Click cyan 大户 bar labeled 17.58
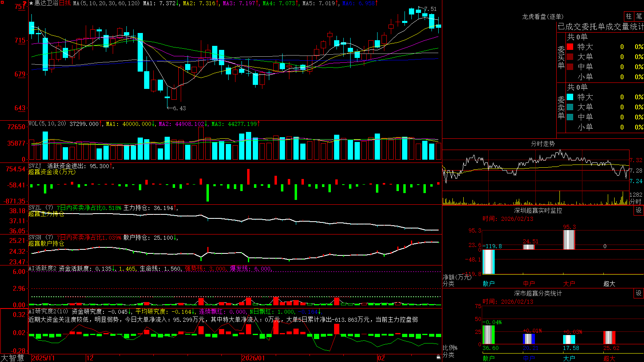This screenshot has width=644, height=362. [569, 339]
